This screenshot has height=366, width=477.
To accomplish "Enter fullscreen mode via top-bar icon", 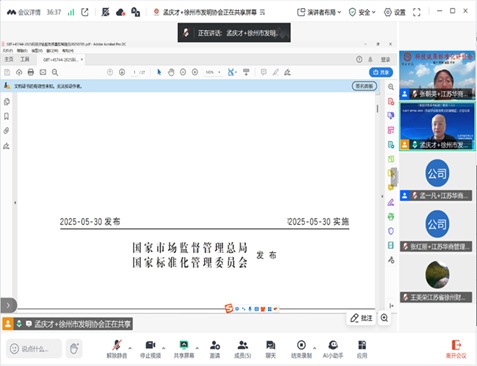I will [417, 12].
